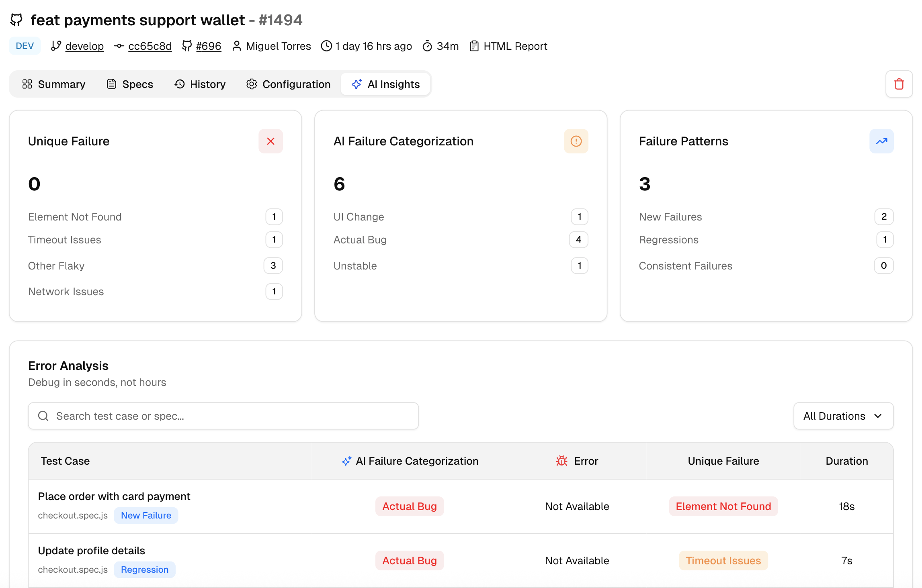Click the bug icon in the Error column header
Screen dimensions: 922x588
pyautogui.click(x=561, y=461)
